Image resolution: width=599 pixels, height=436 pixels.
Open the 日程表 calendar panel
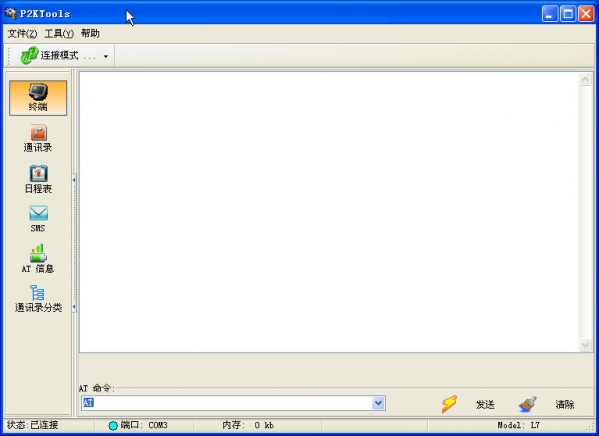tap(38, 179)
